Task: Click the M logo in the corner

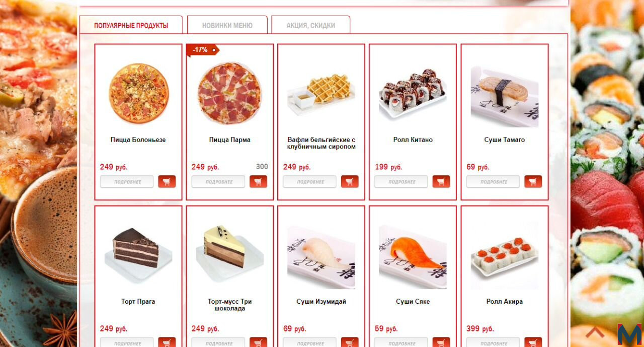Action: 629,334
